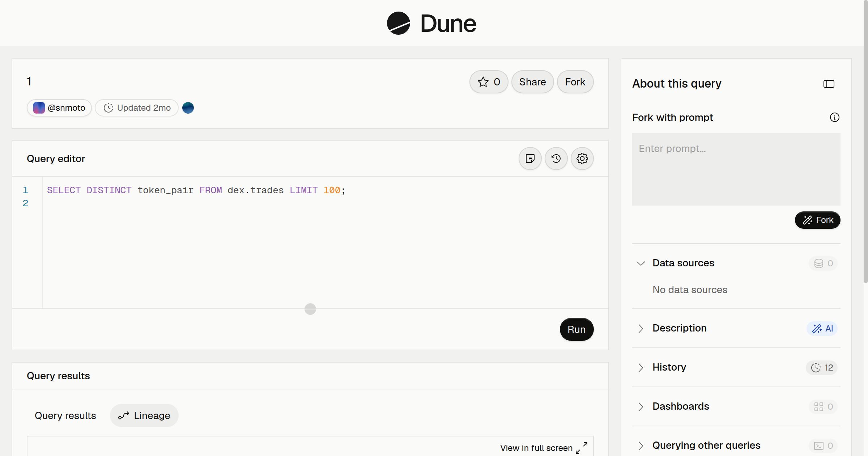Image resolution: width=868 pixels, height=456 pixels.
Task: Click the page vertical scrollbar
Action: click(865, 141)
